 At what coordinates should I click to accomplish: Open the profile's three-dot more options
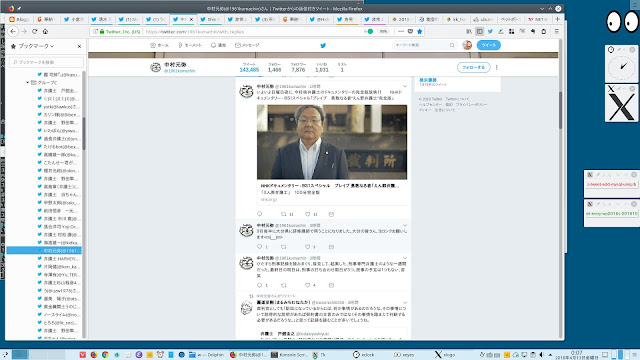(496, 67)
